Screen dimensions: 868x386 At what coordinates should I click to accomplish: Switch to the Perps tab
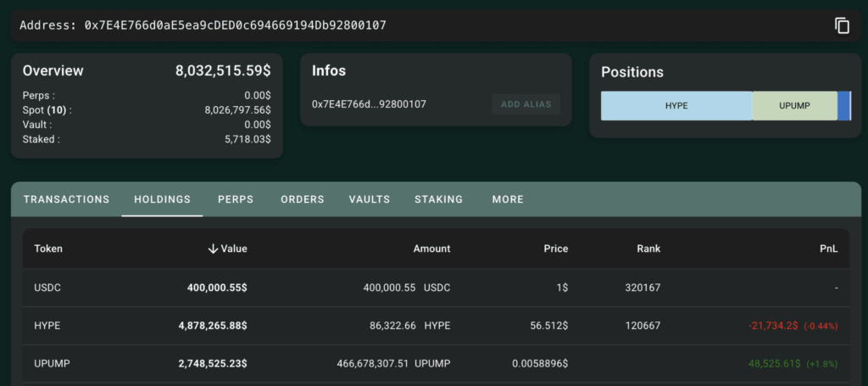236,199
